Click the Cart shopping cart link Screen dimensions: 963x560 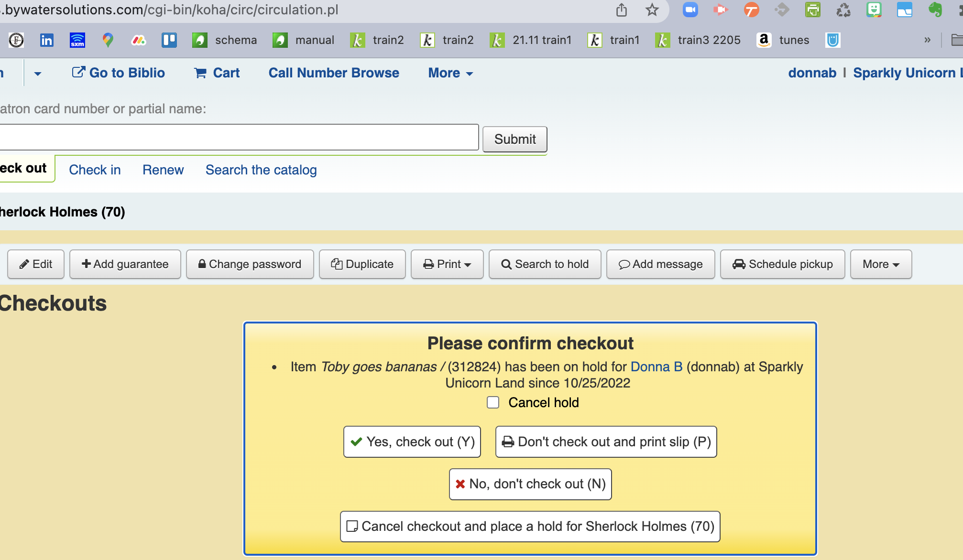tap(217, 73)
